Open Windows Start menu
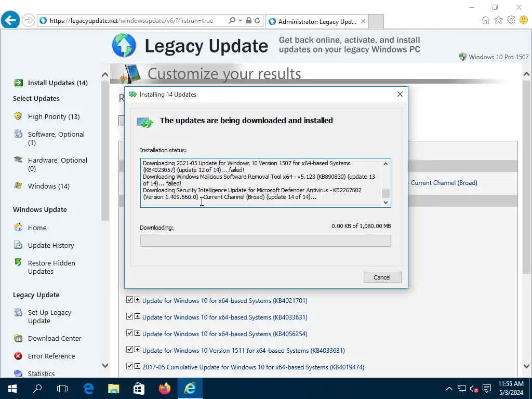Viewport: 532px width, 399px height. click(x=12, y=389)
